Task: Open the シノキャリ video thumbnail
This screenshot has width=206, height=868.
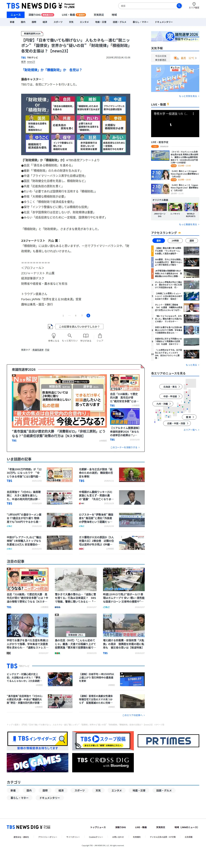Action: (175, 207)
